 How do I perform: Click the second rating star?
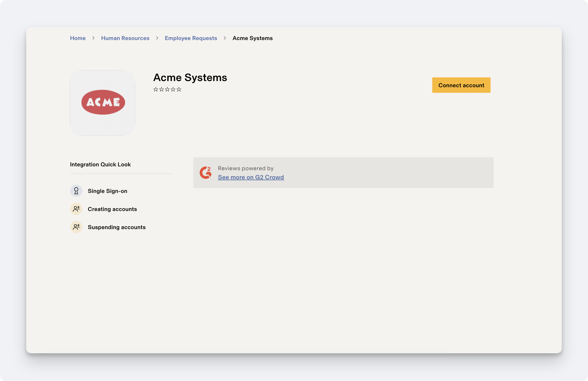[161, 90]
